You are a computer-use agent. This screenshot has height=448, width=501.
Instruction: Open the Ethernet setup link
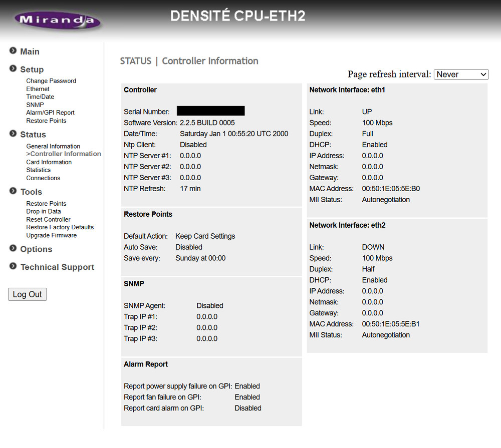tap(38, 89)
